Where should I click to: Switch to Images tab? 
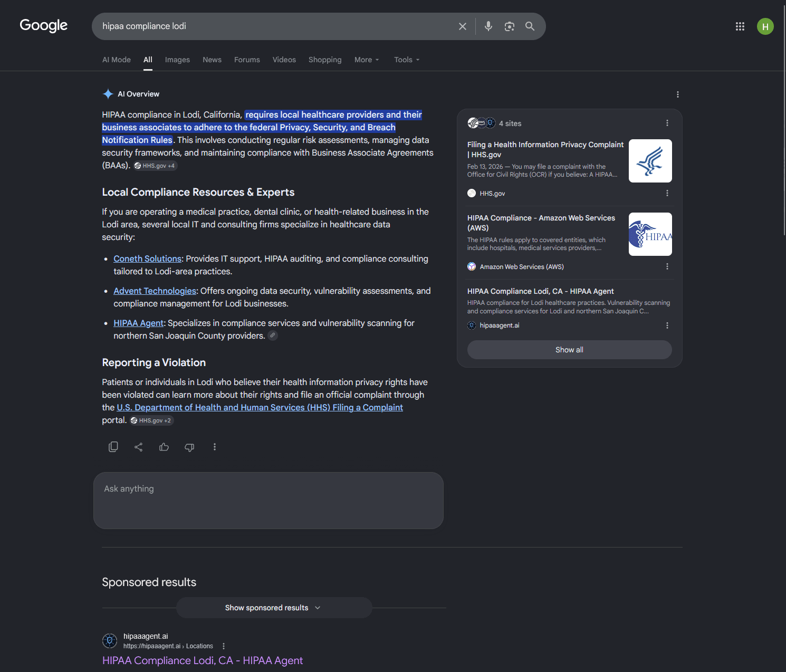(x=177, y=60)
